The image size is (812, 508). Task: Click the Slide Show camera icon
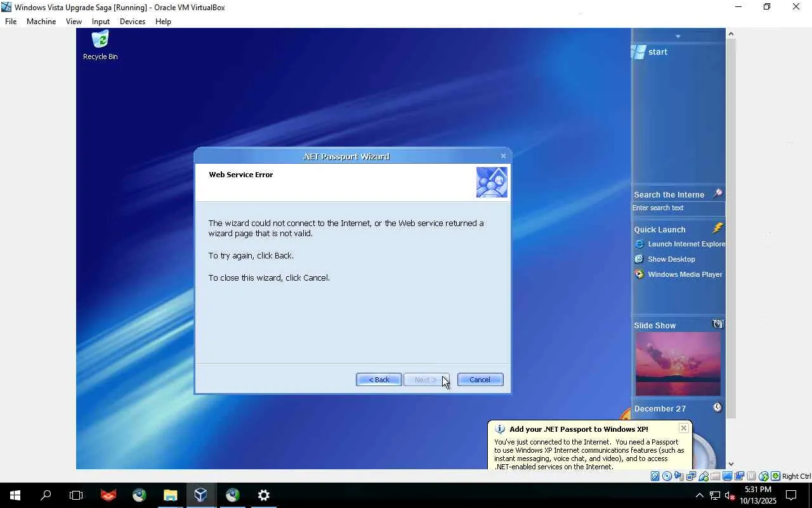[x=717, y=324]
